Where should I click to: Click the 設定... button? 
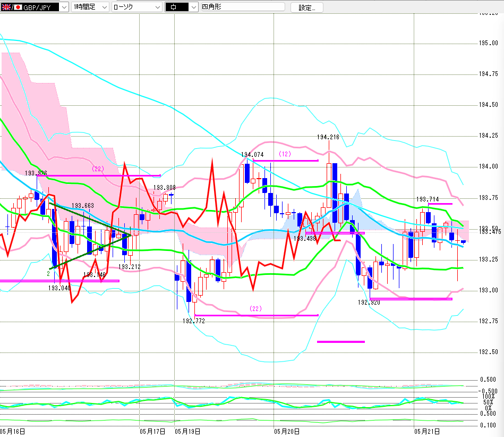307,7
